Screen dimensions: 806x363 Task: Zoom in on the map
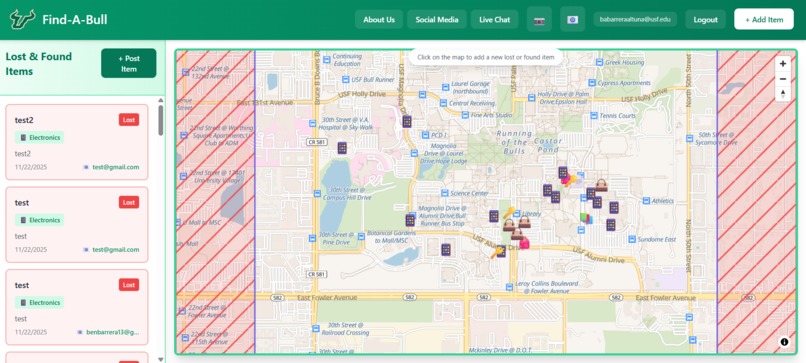click(783, 64)
